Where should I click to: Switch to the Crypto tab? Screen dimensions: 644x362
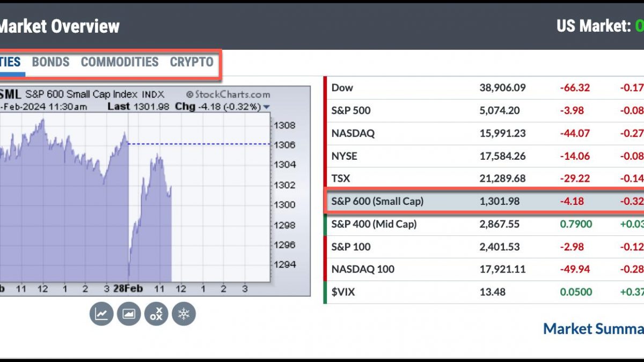192,62
